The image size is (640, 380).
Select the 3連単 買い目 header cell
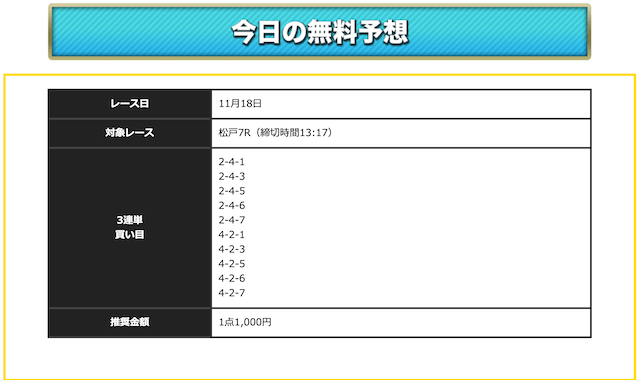tap(130, 228)
